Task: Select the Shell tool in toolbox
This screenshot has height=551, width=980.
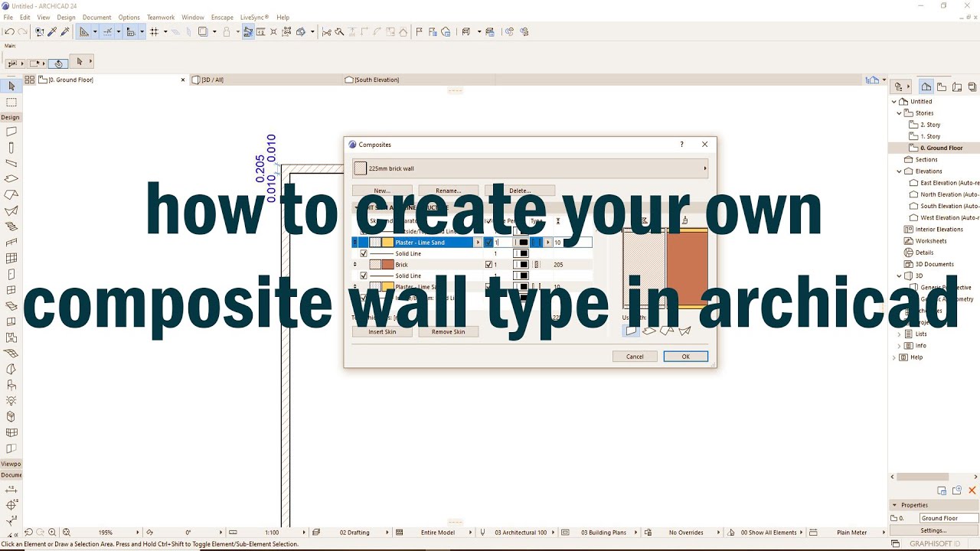Action: (11, 210)
